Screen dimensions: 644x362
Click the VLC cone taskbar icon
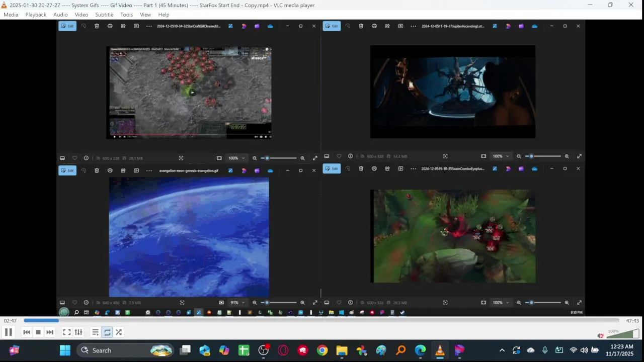point(440,350)
